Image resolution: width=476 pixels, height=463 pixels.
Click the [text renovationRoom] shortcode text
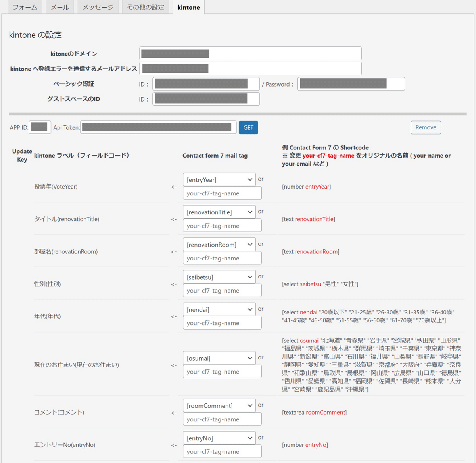[311, 251]
